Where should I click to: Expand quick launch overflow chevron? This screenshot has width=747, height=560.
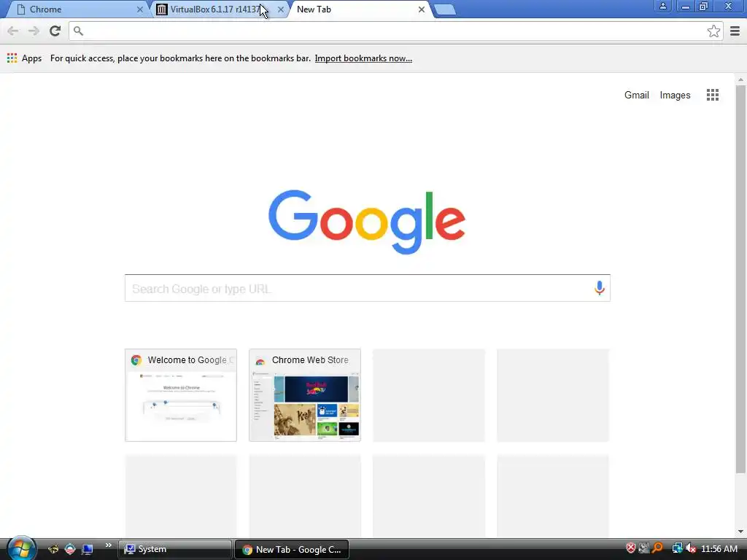click(109, 545)
